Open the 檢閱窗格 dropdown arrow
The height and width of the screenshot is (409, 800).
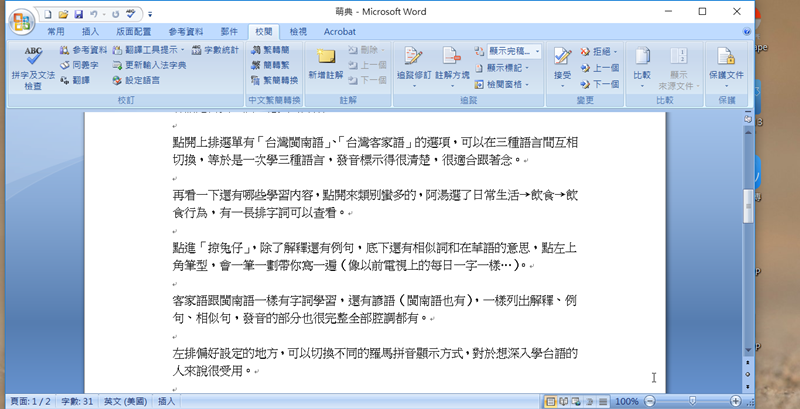pos(527,84)
